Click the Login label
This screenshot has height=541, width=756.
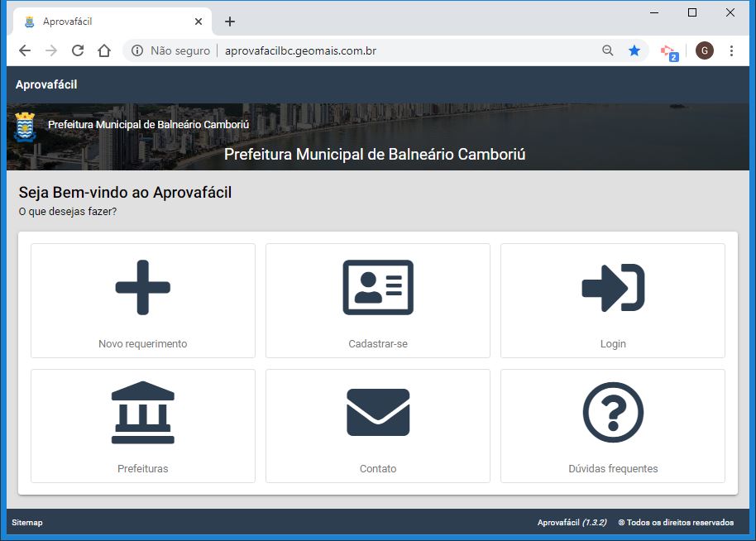(x=613, y=344)
